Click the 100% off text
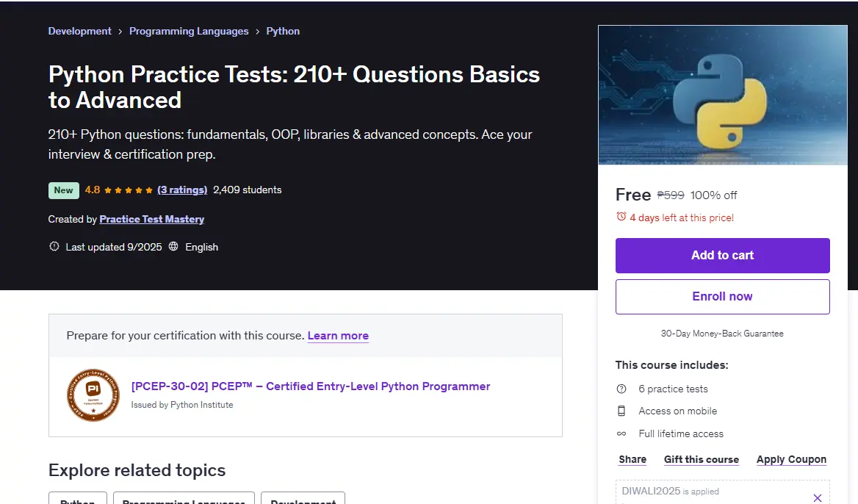This screenshot has width=858, height=504. 713,195
